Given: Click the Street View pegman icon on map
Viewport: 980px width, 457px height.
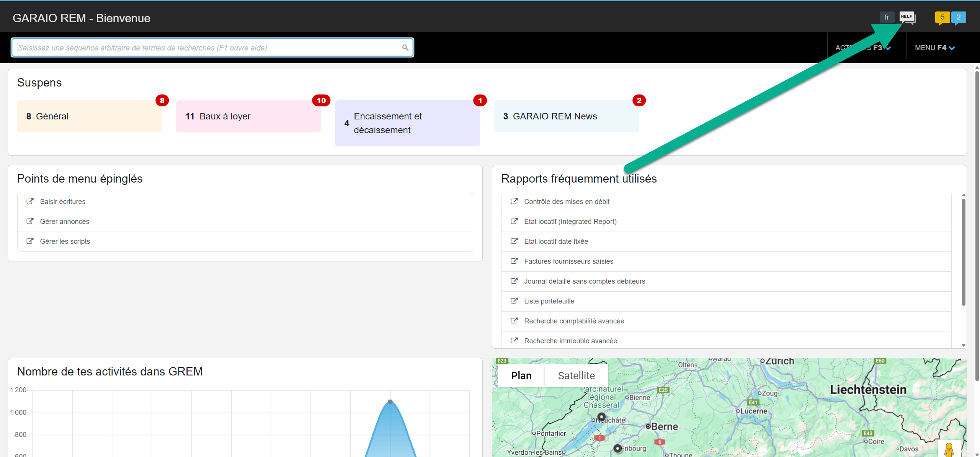Looking at the screenshot, I should click(949, 449).
